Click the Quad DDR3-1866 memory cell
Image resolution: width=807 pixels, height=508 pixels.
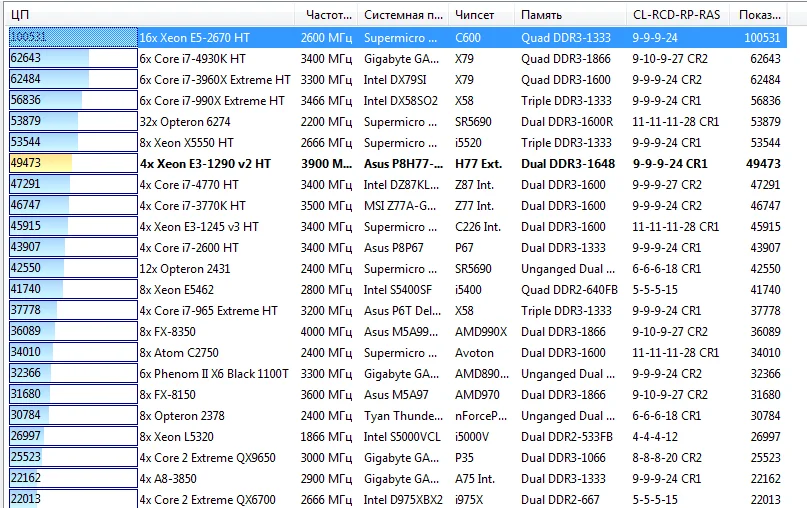[566, 59]
